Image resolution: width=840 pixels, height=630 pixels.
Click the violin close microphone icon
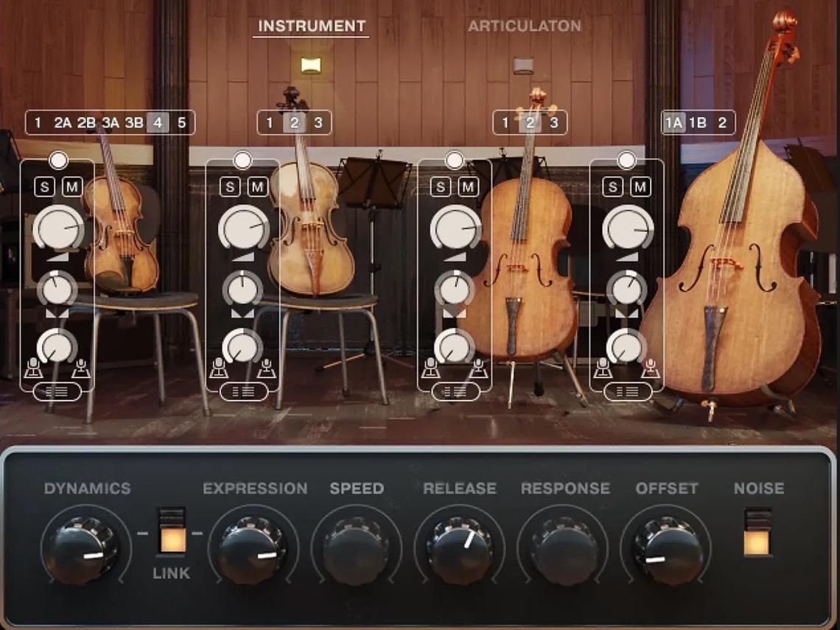tap(34, 368)
